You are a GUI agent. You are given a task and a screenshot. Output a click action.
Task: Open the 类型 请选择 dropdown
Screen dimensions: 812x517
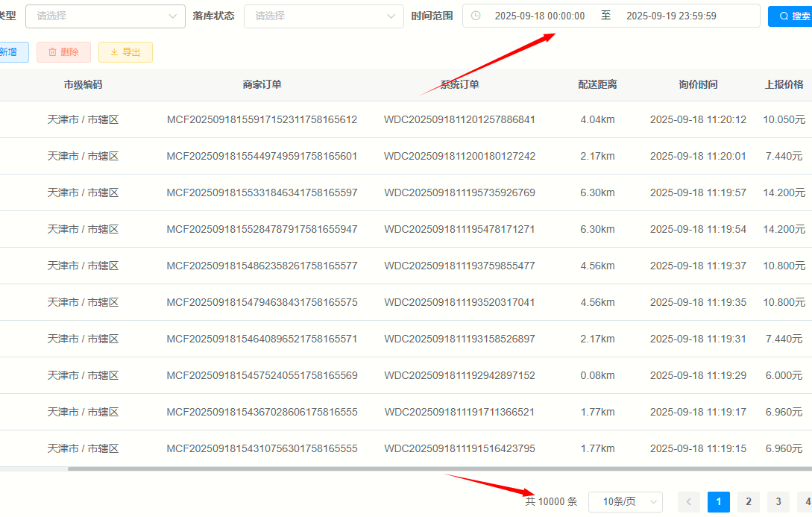point(105,16)
